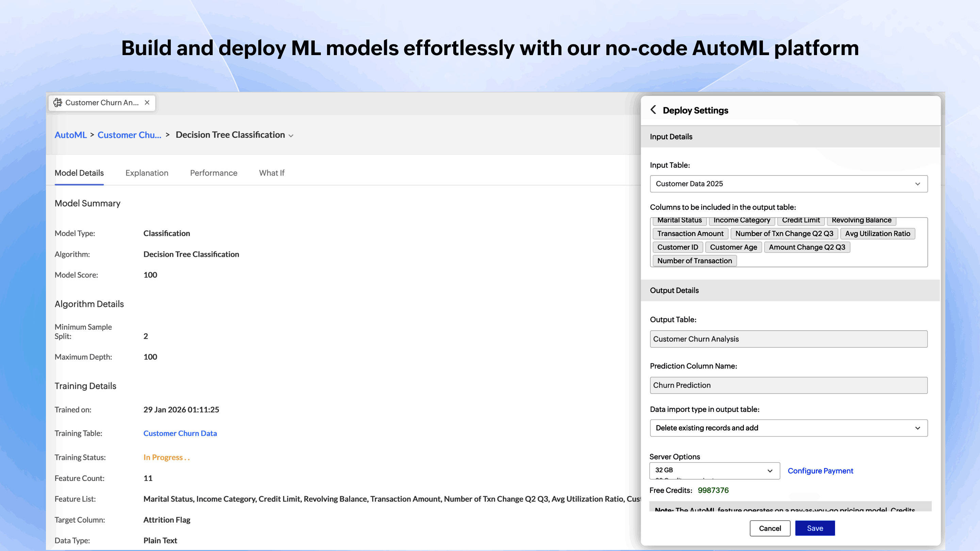Click the Output Table input field

pyautogui.click(x=788, y=339)
